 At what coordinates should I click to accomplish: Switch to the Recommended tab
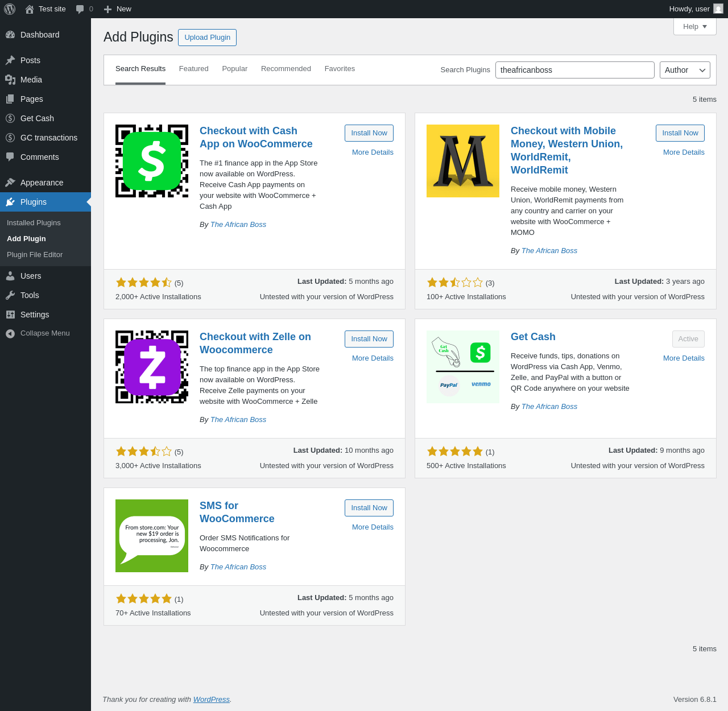click(286, 69)
